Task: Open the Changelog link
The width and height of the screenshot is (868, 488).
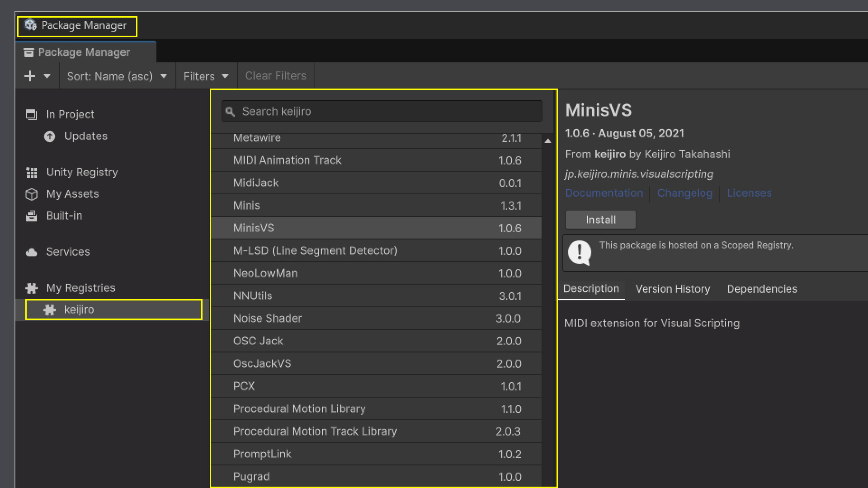Action: point(684,193)
